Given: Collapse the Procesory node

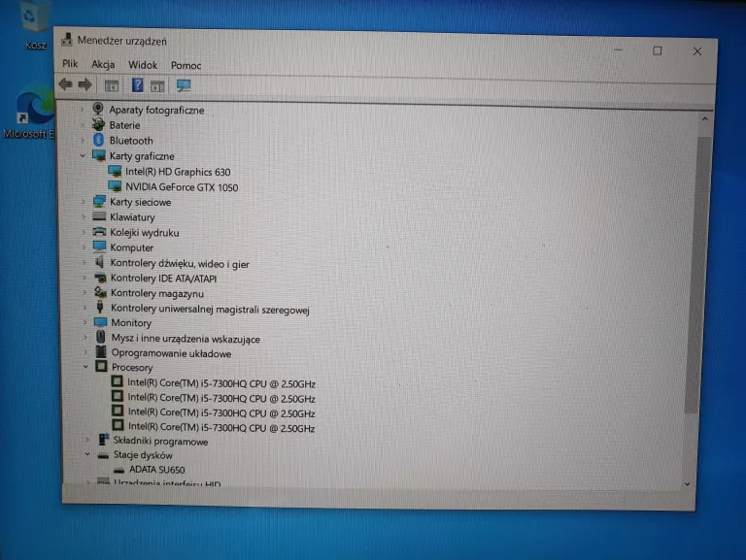Looking at the screenshot, I should click(x=85, y=367).
